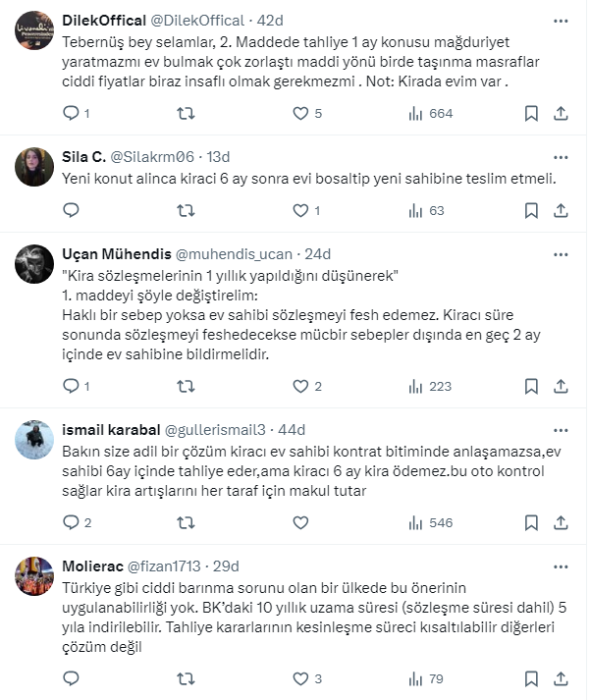Bookmark DilekOffical's tweet
This screenshot has width=590, height=700.
coord(531,114)
